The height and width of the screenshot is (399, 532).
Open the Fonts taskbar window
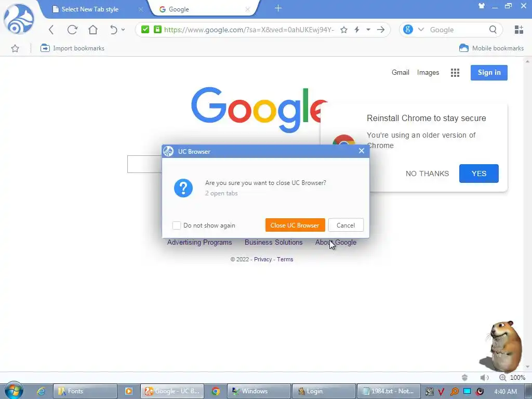click(85, 391)
